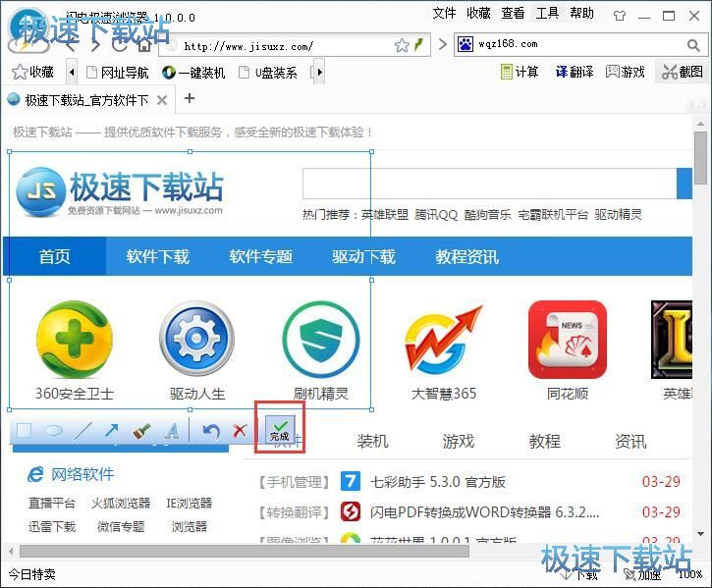Click the 360安全卫士 app icon
Screen dimensions: 712x588
point(75,340)
